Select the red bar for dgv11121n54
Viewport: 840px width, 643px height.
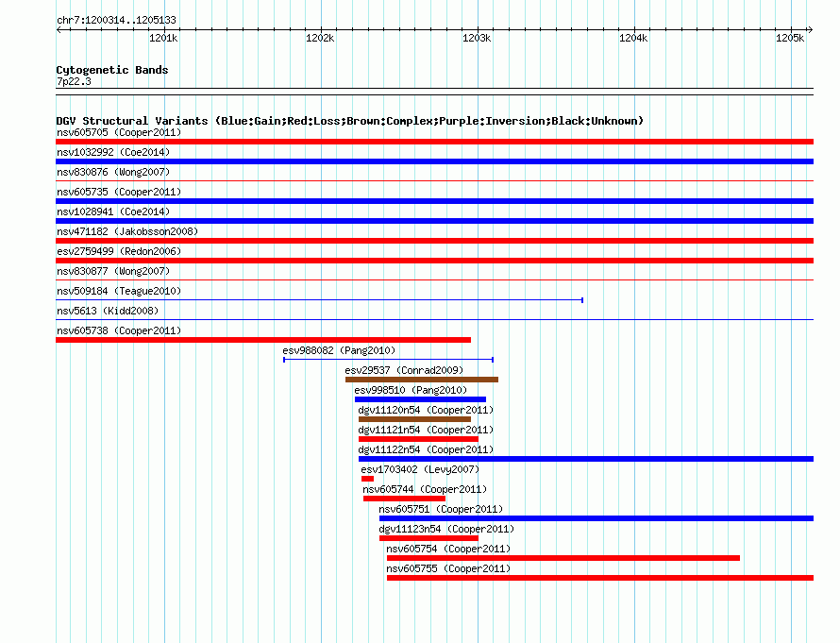coord(418,439)
